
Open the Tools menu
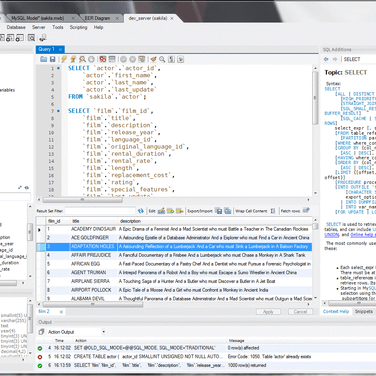[x=58, y=27]
